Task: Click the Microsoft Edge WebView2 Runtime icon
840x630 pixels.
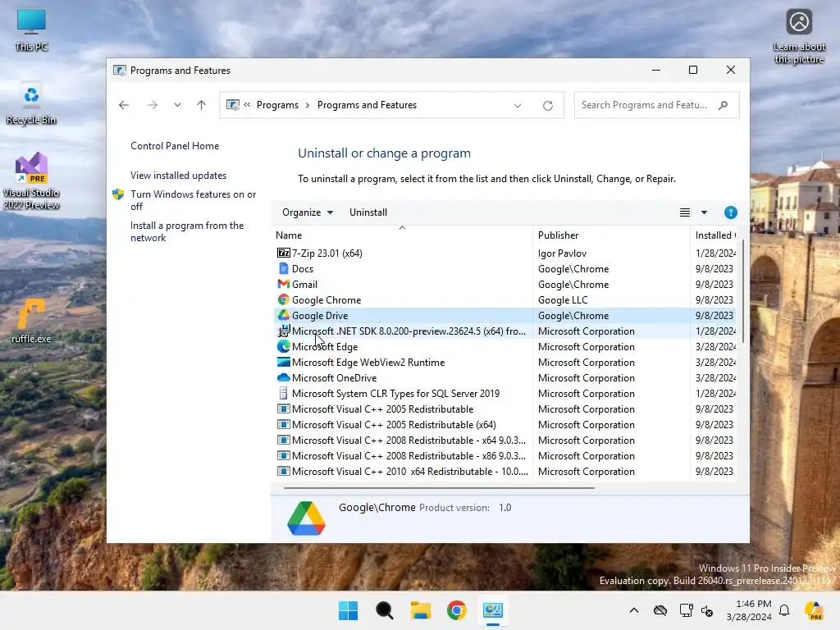Action: (x=283, y=362)
